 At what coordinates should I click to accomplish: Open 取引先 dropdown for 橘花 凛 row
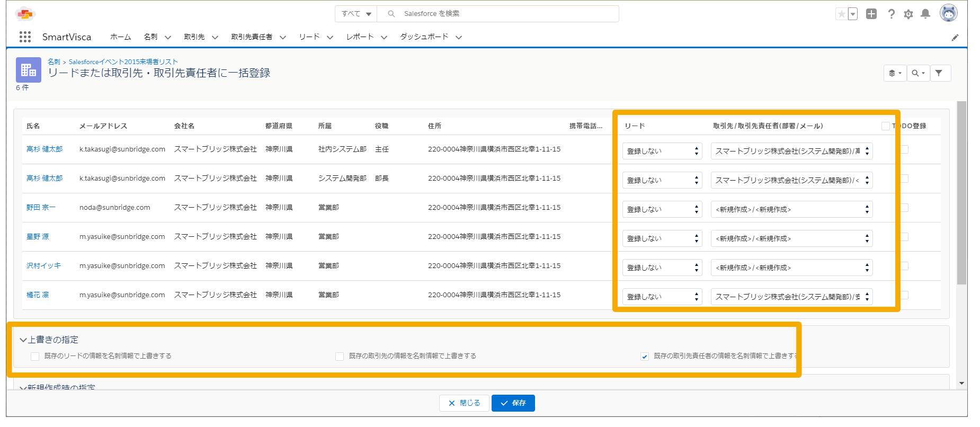coord(792,297)
